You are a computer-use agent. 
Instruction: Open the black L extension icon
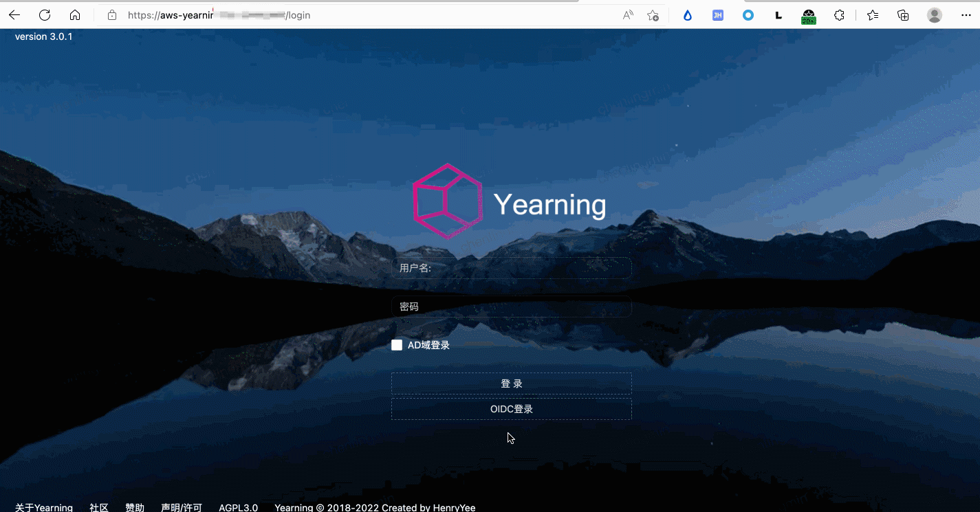coord(778,15)
